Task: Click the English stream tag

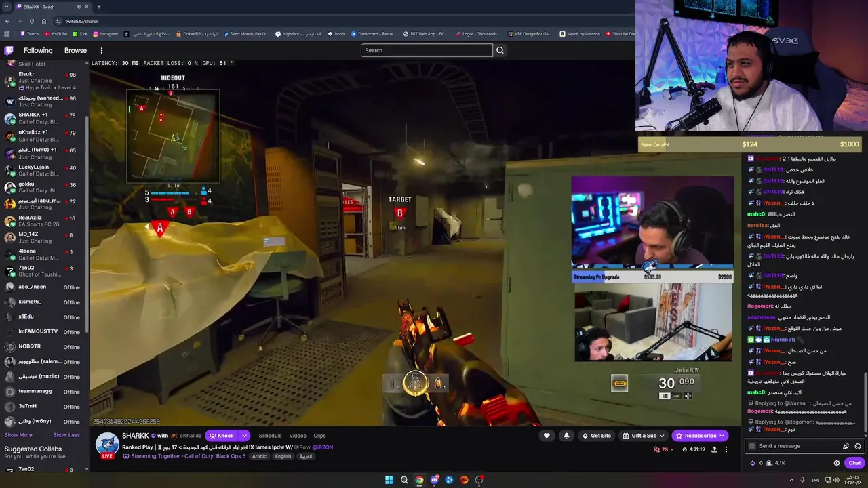Action: [283, 456]
